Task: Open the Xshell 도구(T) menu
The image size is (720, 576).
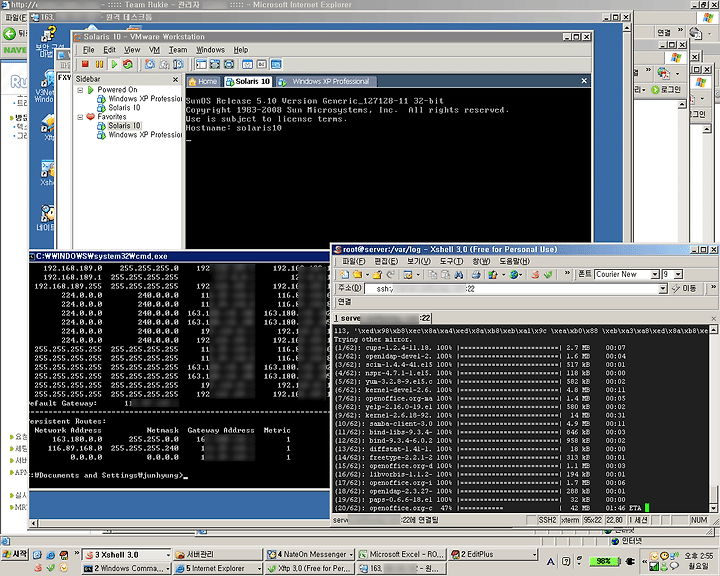Action: 451,261
